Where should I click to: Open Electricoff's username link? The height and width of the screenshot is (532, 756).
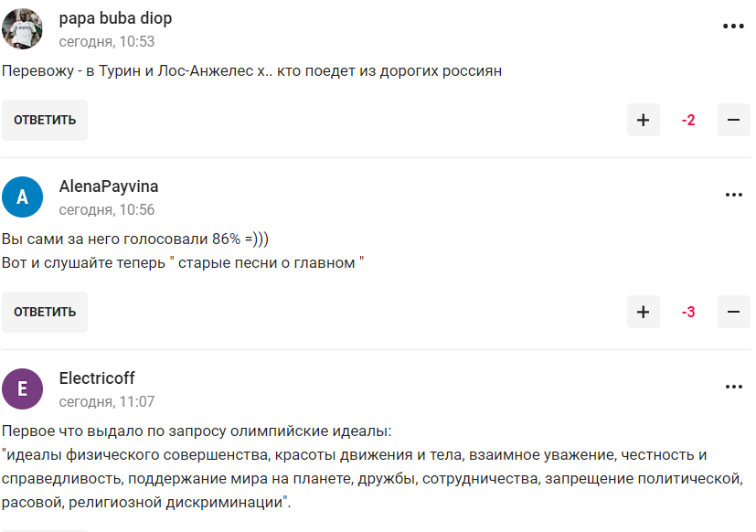(97, 378)
